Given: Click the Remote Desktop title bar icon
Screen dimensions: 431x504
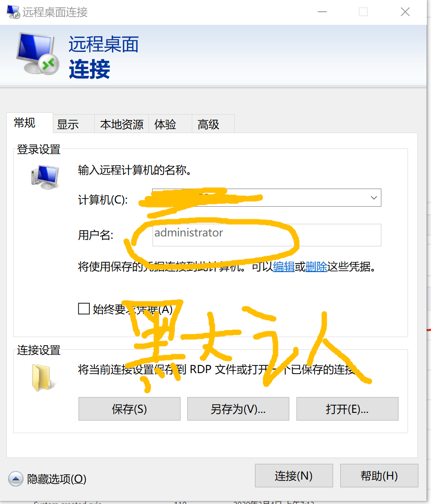Looking at the screenshot, I should (13, 12).
